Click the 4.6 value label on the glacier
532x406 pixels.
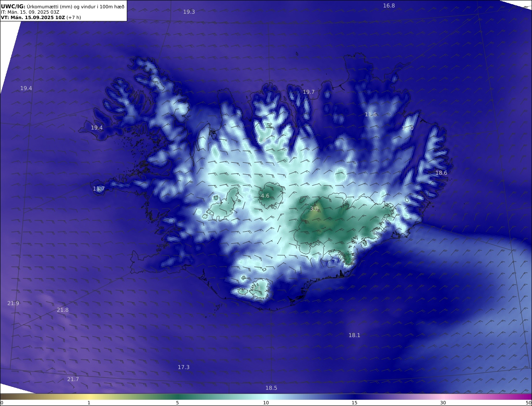point(265,196)
